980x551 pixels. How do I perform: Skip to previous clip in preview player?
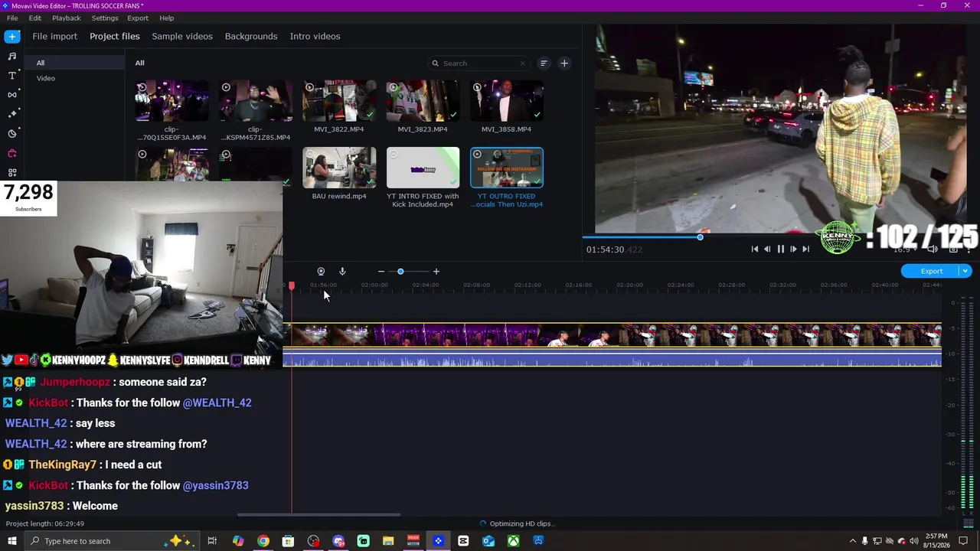[x=755, y=249]
